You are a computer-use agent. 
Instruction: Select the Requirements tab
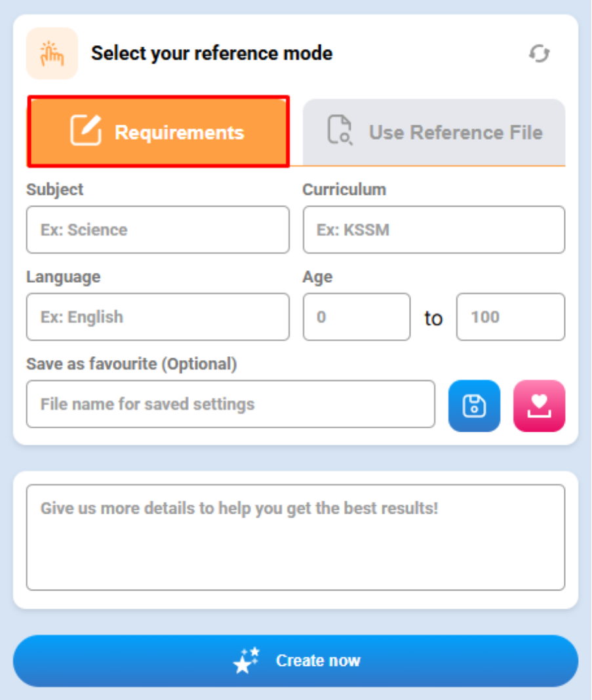(159, 132)
